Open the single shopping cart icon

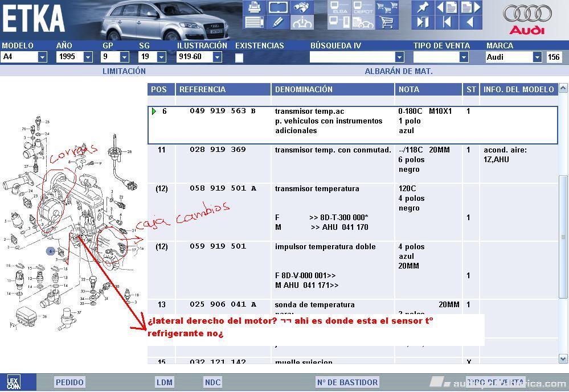pyautogui.click(x=387, y=22)
